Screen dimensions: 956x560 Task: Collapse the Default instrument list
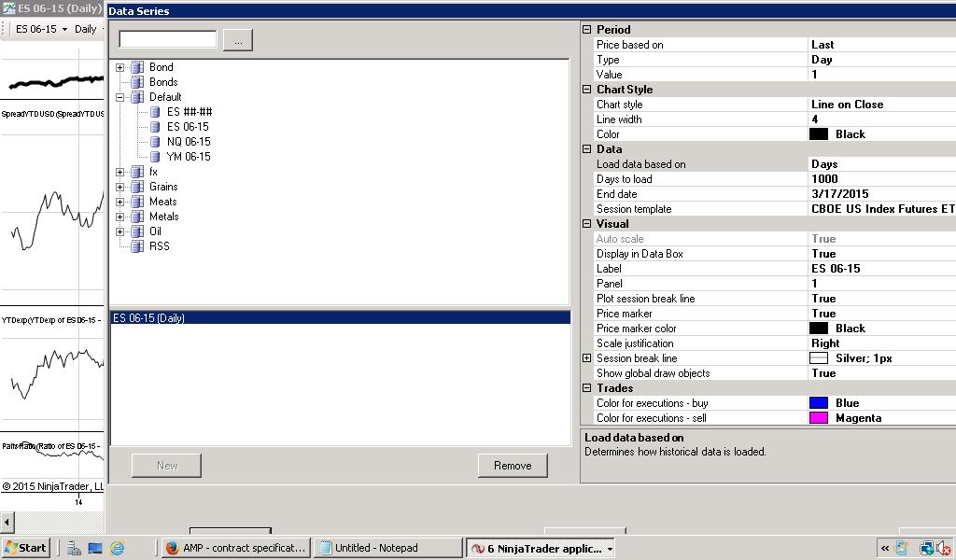pyautogui.click(x=120, y=97)
